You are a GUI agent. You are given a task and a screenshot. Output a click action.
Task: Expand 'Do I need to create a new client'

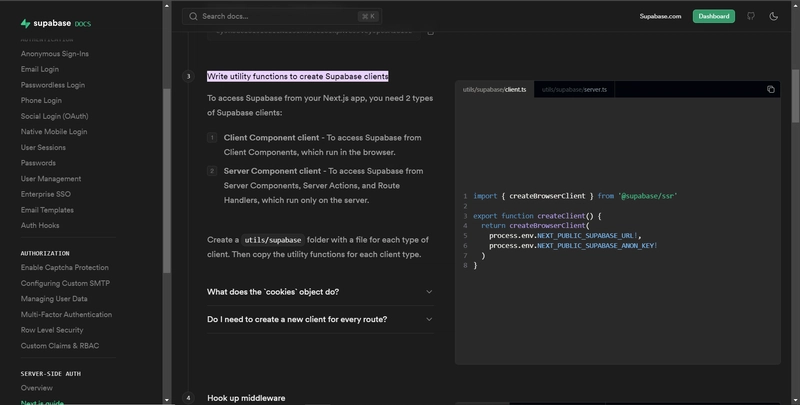coord(320,319)
